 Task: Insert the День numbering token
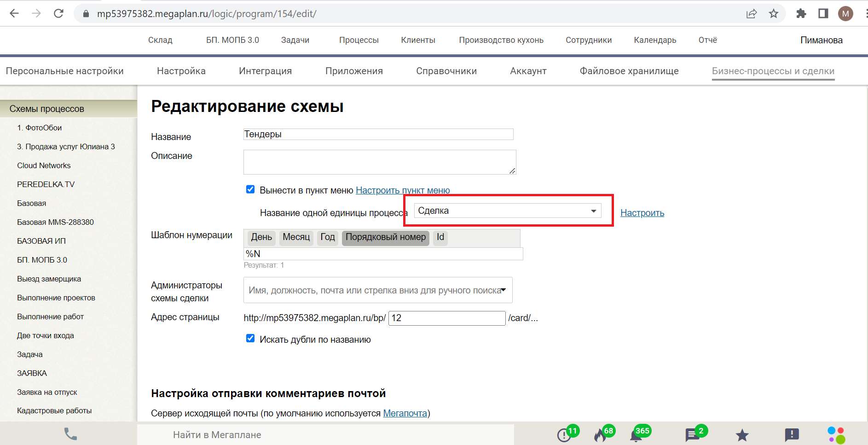click(x=261, y=237)
